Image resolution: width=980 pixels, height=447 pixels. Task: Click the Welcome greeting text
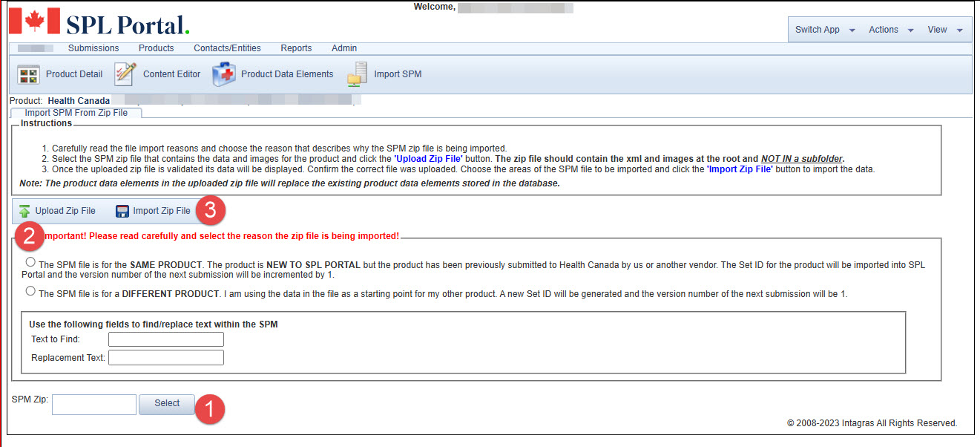click(435, 7)
